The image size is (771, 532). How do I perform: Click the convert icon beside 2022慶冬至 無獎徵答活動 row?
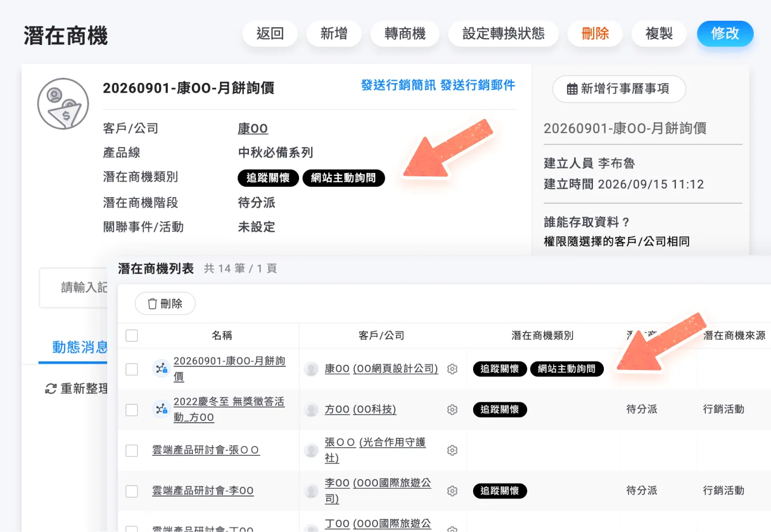[x=161, y=409]
